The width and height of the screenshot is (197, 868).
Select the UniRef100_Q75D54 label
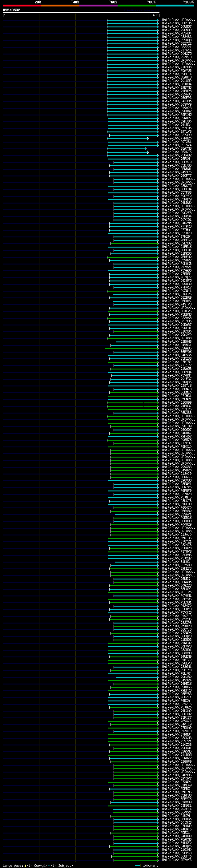(x=176, y=274)
